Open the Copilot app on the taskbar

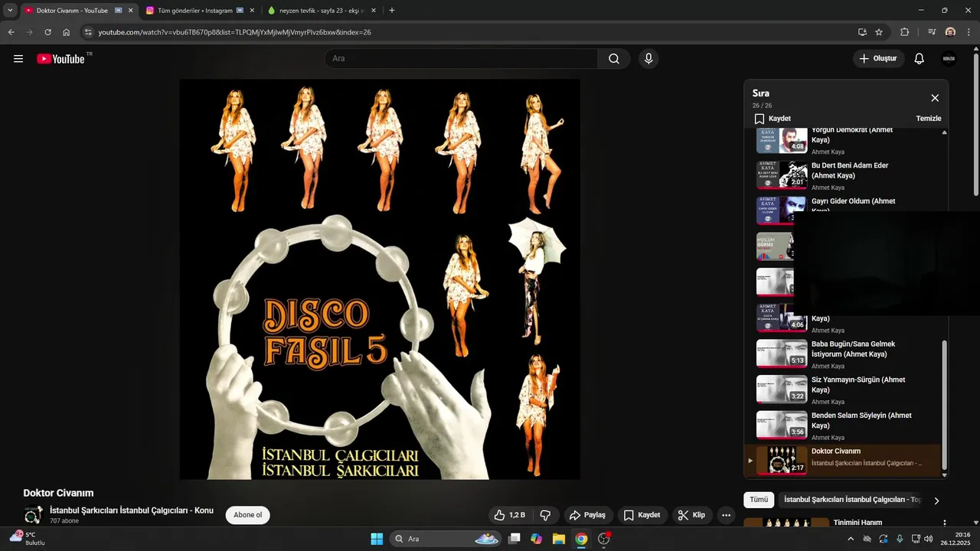[537, 539]
